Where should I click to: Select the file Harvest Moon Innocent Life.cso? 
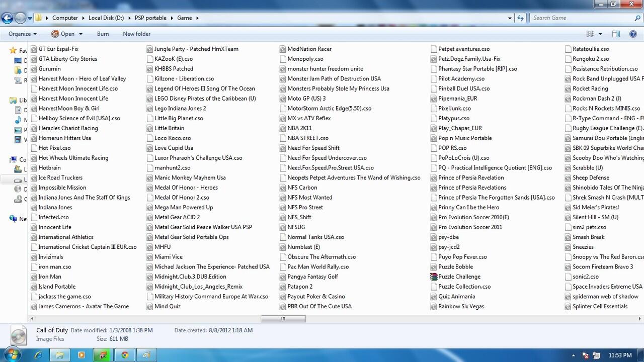pyautogui.click(x=78, y=88)
